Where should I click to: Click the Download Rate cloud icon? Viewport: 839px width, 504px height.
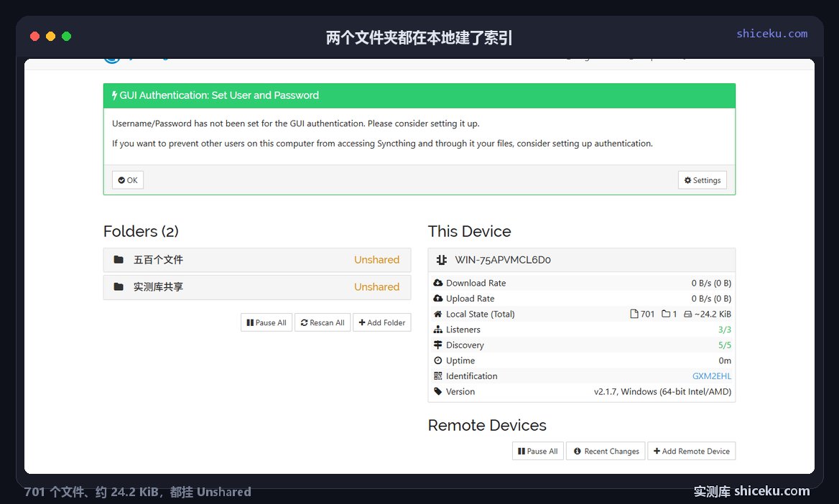pos(437,282)
